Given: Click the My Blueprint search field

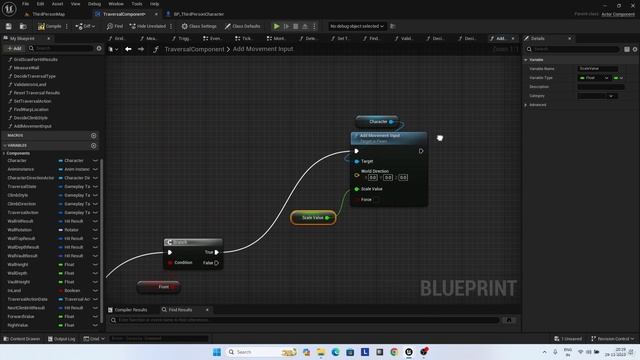Looking at the screenshot, I should [x=61, y=48].
